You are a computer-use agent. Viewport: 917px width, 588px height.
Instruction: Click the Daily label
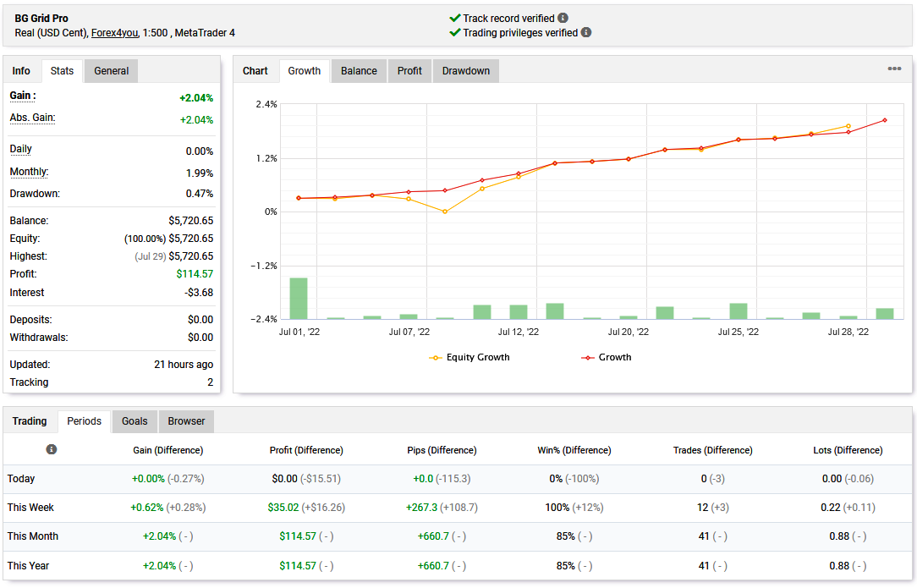20,149
